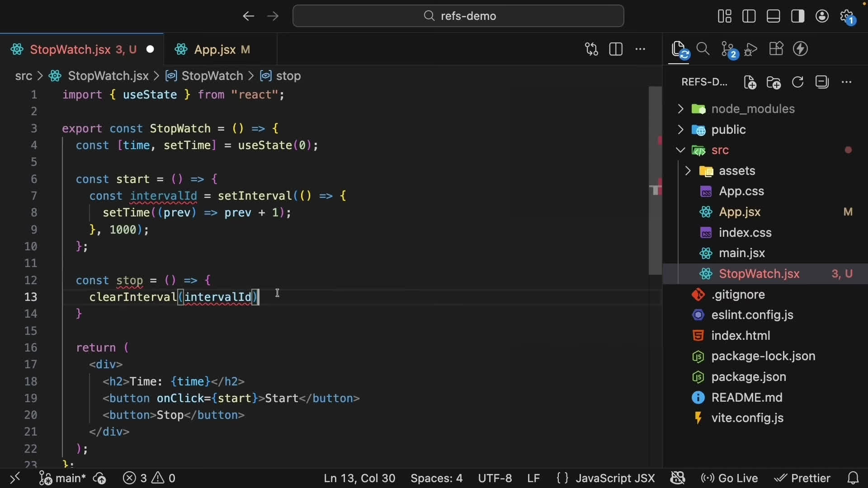Select StopWatch.jsx in explorer
Screen dimensions: 868x488
pos(766,274)
